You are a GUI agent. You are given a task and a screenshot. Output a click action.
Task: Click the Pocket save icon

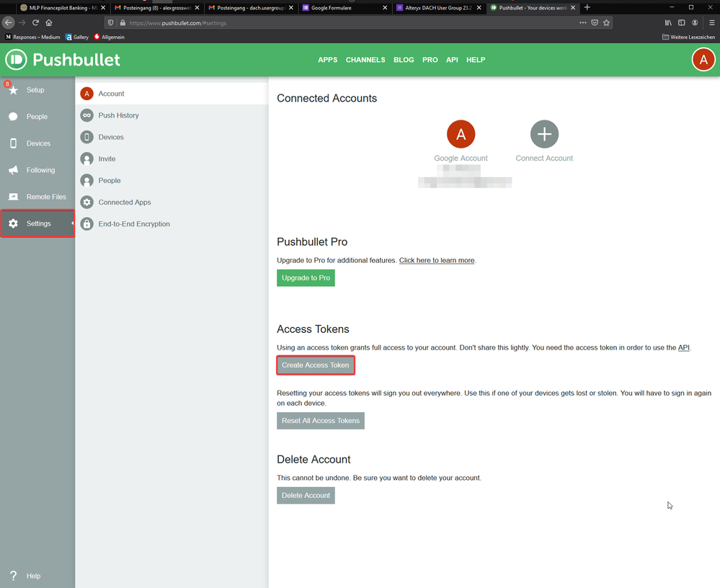click(x=595, y=22)
